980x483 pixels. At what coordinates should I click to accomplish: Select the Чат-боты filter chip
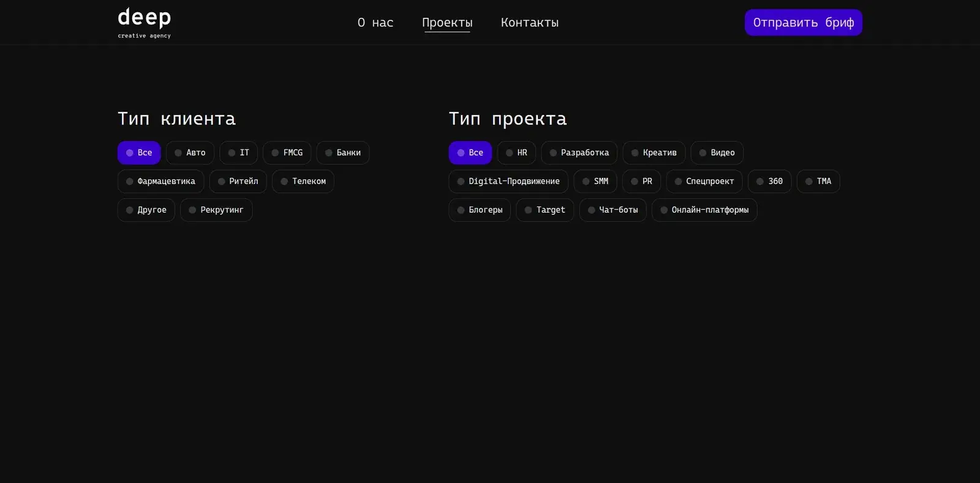click(x=613, y=210)
